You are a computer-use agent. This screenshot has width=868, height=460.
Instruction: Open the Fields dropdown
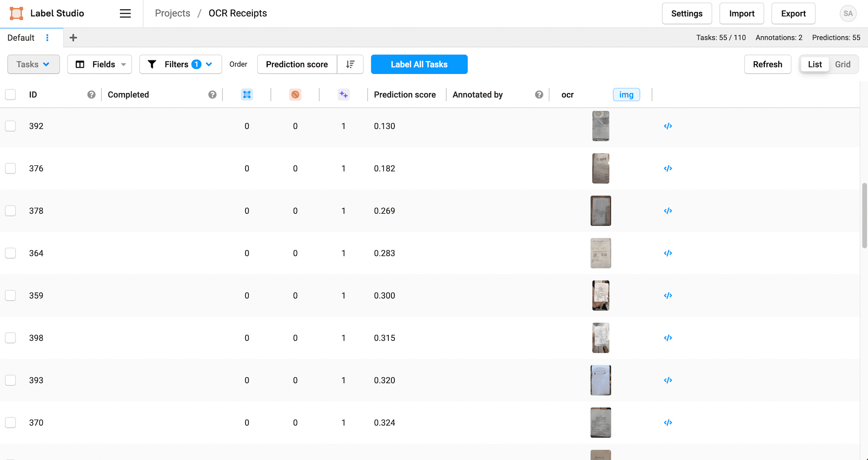pos(99,64)
